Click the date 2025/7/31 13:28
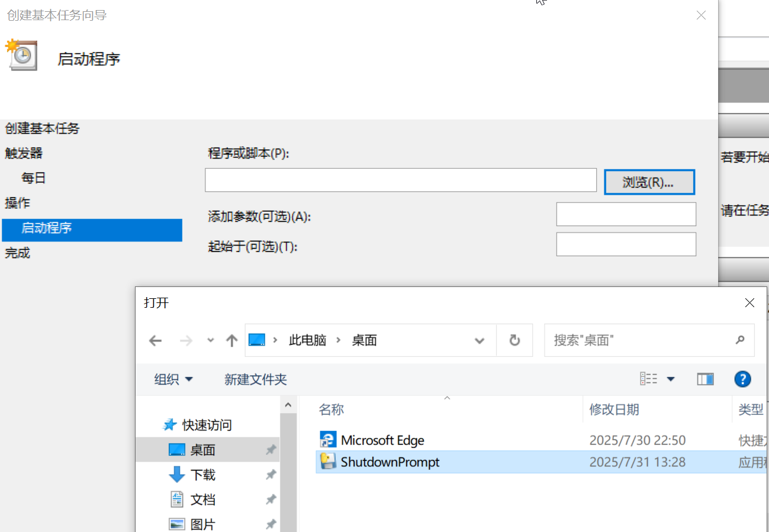Image resolution: width=769 pixels, height=532 pixels. 638,462
